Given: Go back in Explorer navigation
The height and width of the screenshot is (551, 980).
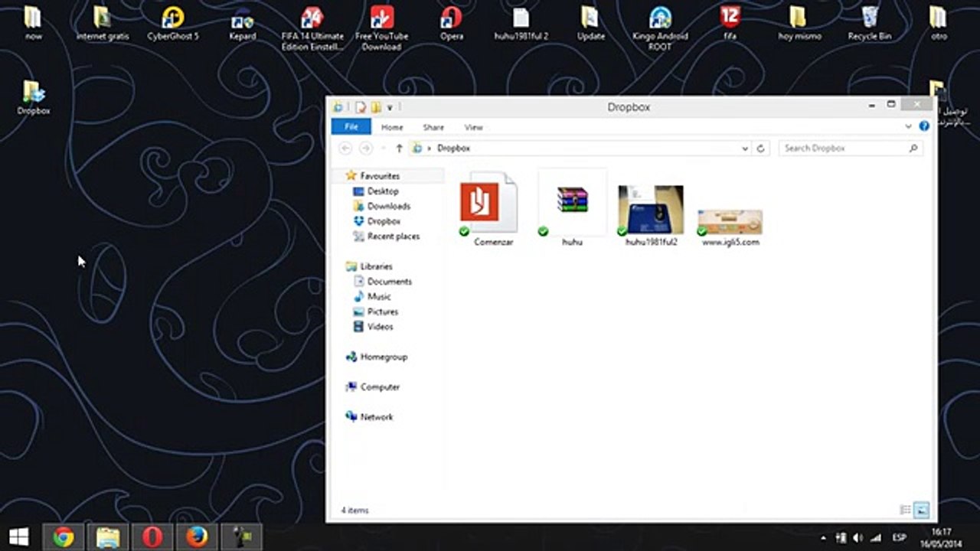Looking at the screenshot, I should pos(345,148).
